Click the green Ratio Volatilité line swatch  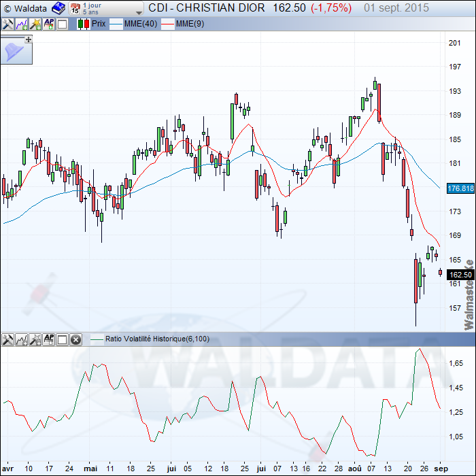97,339
